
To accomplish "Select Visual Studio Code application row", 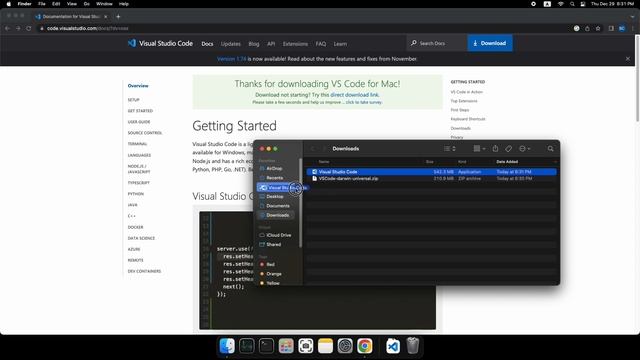I will (431, 172).
